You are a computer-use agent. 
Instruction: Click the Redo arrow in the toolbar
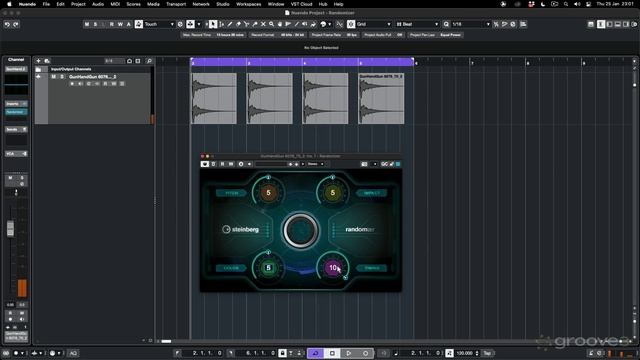[x=16, y=24]
